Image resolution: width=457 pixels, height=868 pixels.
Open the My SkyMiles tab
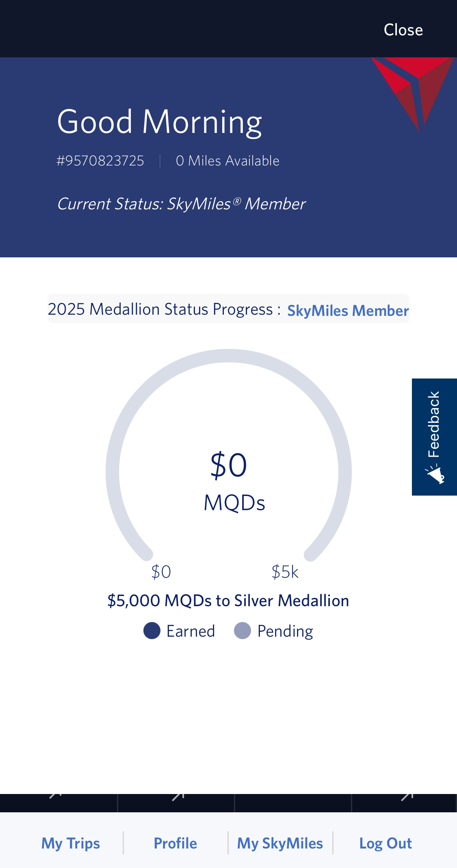pos(280,843)
